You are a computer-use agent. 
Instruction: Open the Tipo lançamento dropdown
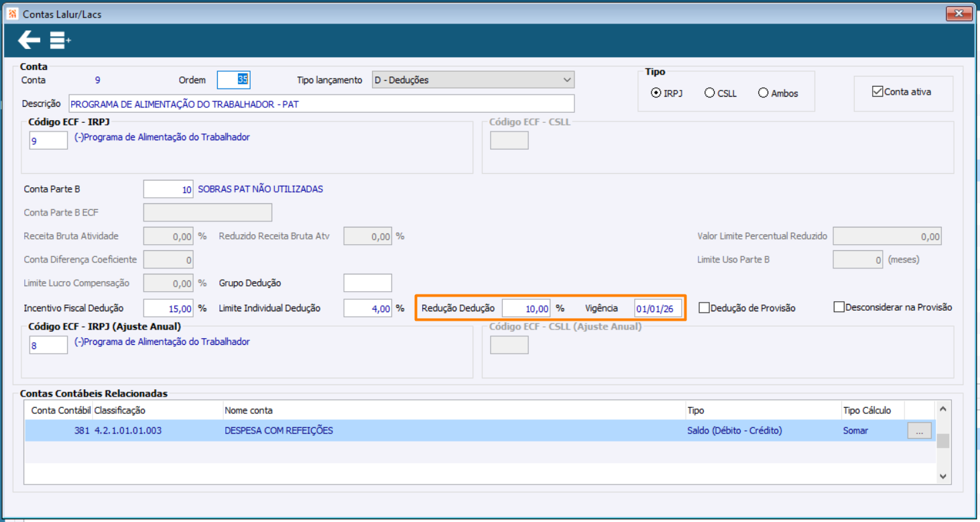click(473, 80)
